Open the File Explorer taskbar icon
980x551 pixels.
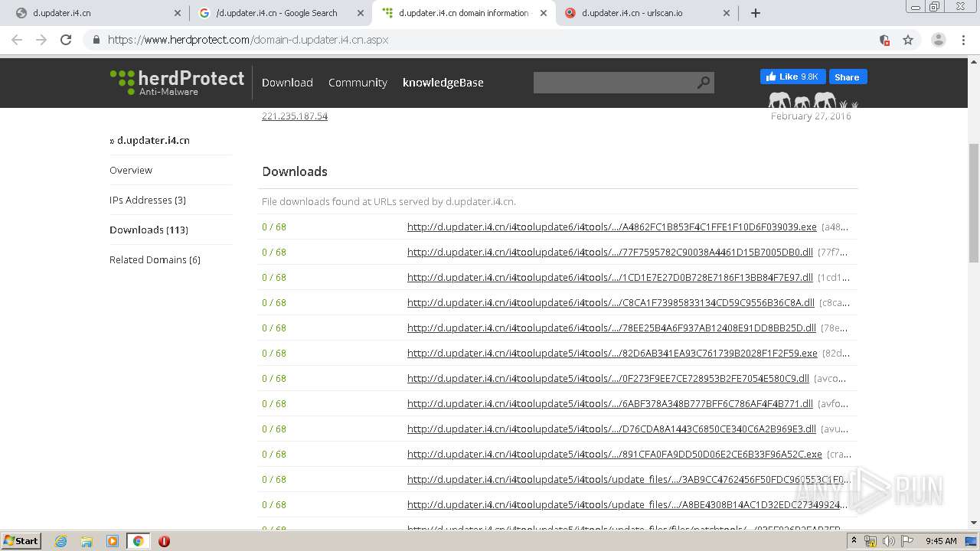(x=87, y=541)
